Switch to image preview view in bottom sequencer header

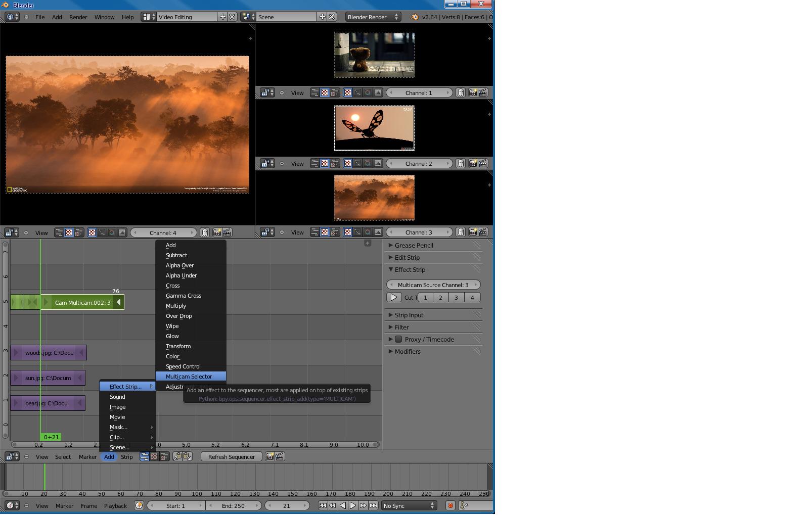[154, 457]
